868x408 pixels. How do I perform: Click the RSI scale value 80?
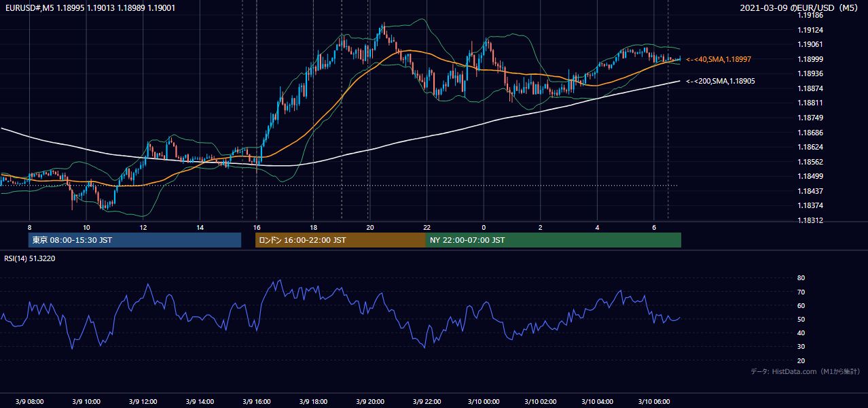point(801,278)
